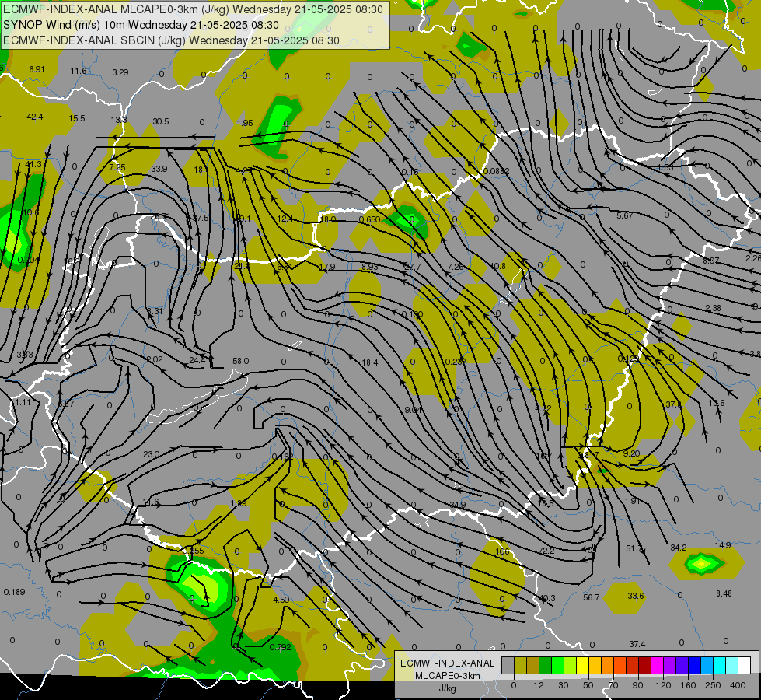Screen dimensions: 761x700
Task: Click the legend tick label 120
Action: (663, 685)
